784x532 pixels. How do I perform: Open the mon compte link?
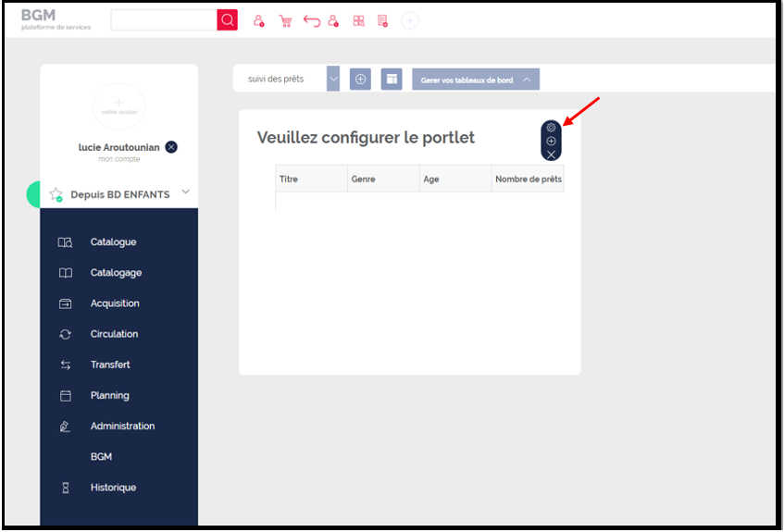tap(119, 159)
